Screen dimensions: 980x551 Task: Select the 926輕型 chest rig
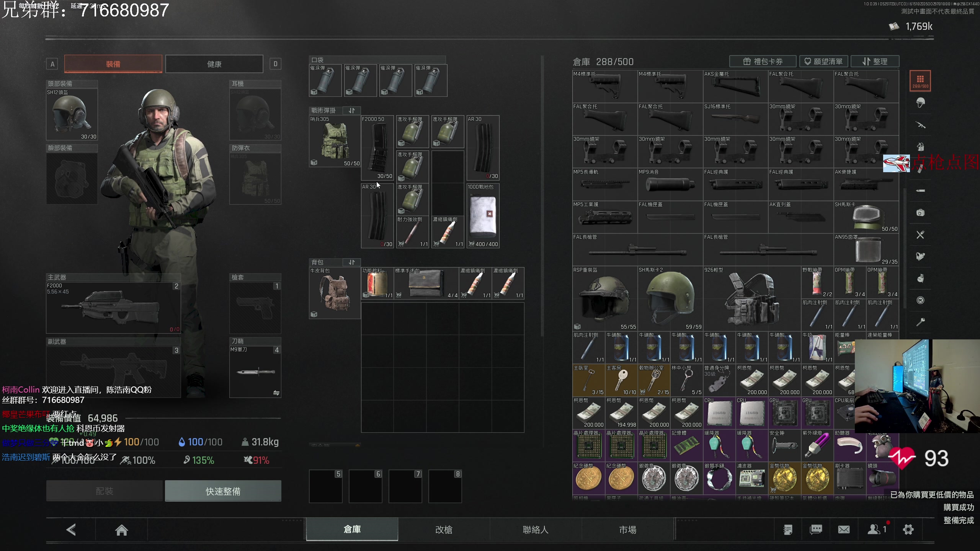click(x=752, y=298)
